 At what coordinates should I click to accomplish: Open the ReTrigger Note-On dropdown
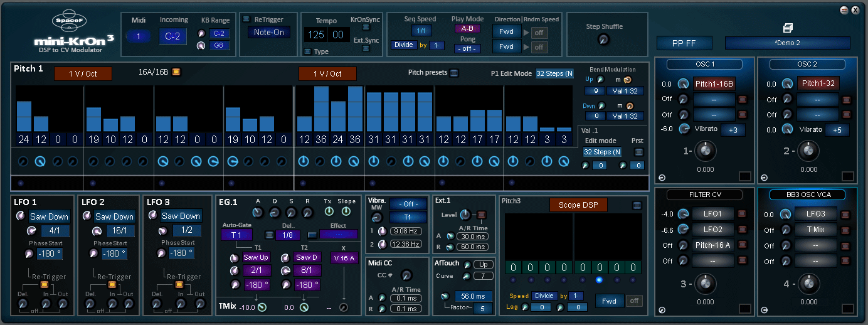click(268, 32)
